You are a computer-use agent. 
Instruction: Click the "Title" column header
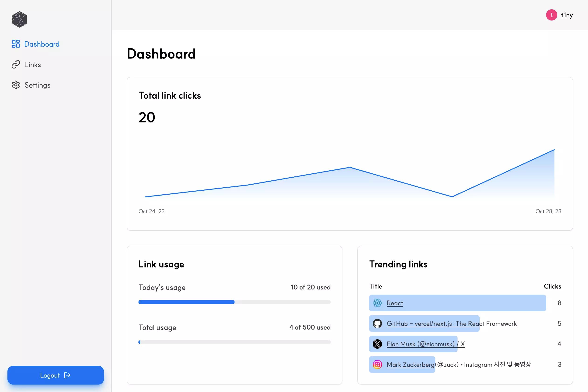click(376, 286)
